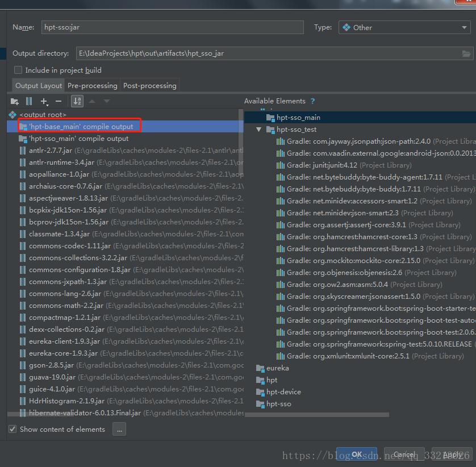The image size is (476, 467).
Task: Click jar icon of eureka-client-1.9.3.jar
Action: (x=23, y=341)
